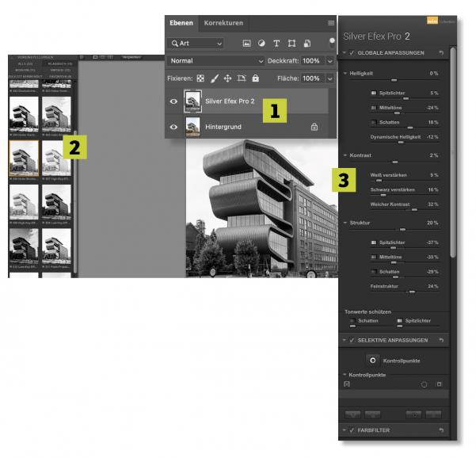Reset Farbfilter with its arrow icon
This screenshot has height=458, width=476.
click(441, 430)
